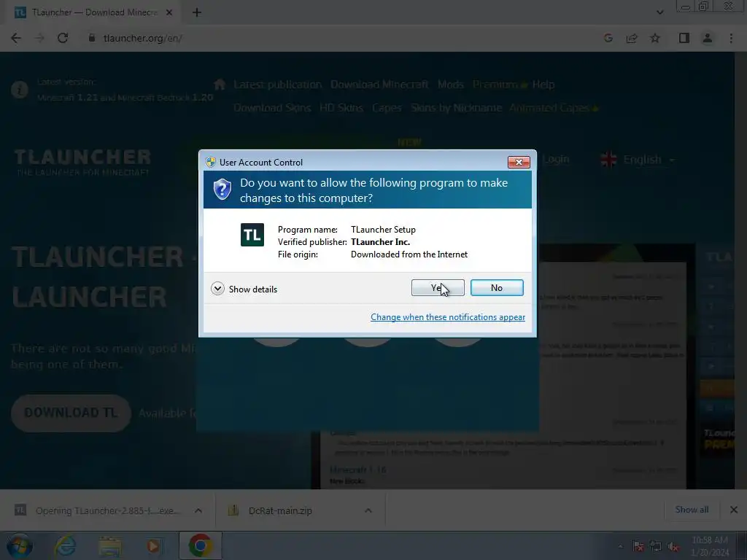Click the Google icon in the address bar

[x=608, y=38]
